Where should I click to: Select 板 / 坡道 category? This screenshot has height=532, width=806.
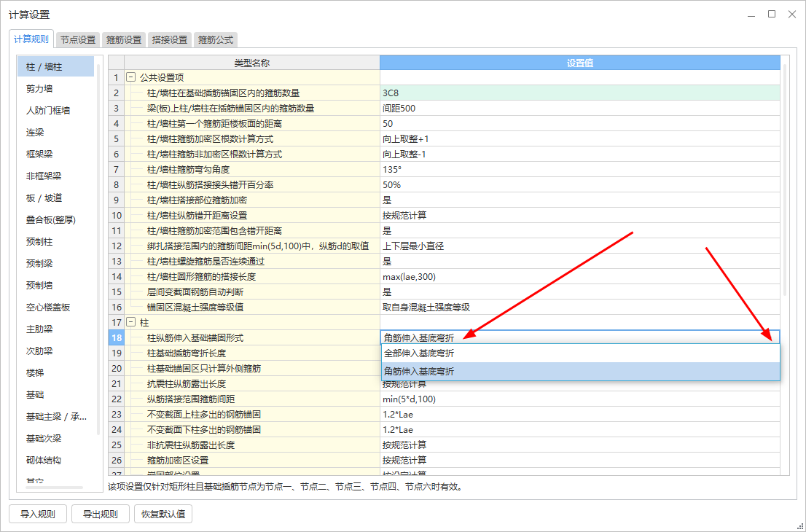pyautogui.click(x=56, y=198)
